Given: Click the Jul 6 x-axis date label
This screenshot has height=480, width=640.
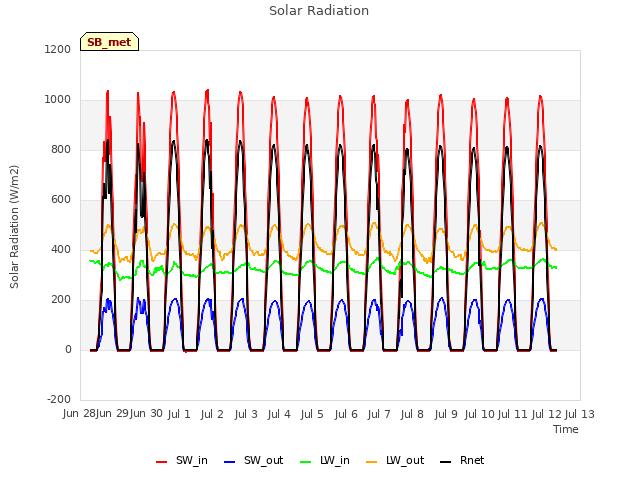Looking at the screenshot, I should click(346, 414).
